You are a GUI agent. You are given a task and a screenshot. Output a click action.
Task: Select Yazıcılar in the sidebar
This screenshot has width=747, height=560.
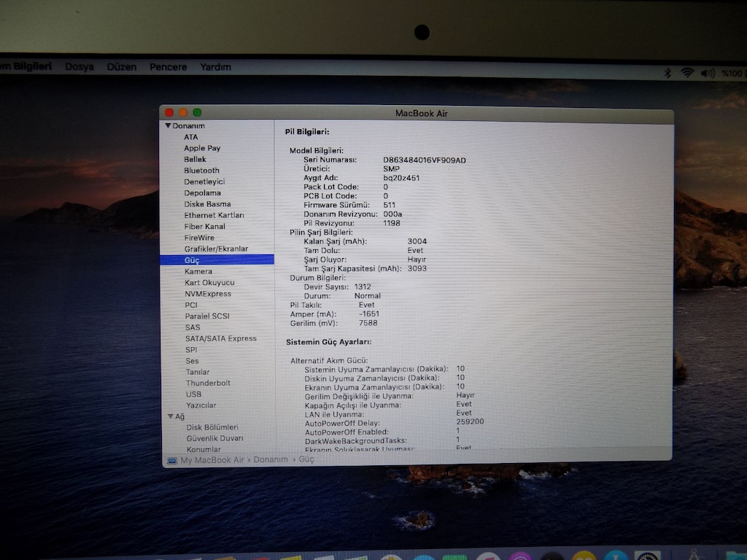201,405
